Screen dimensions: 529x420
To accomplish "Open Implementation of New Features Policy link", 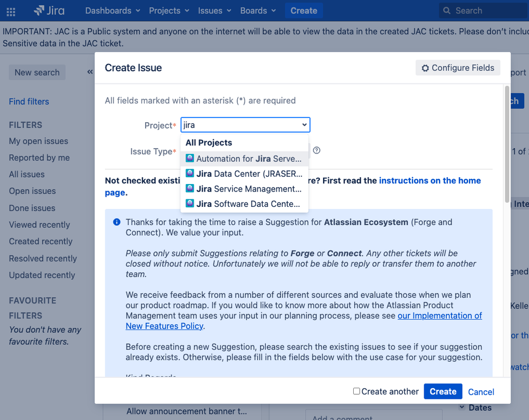I will coord(440,316).
